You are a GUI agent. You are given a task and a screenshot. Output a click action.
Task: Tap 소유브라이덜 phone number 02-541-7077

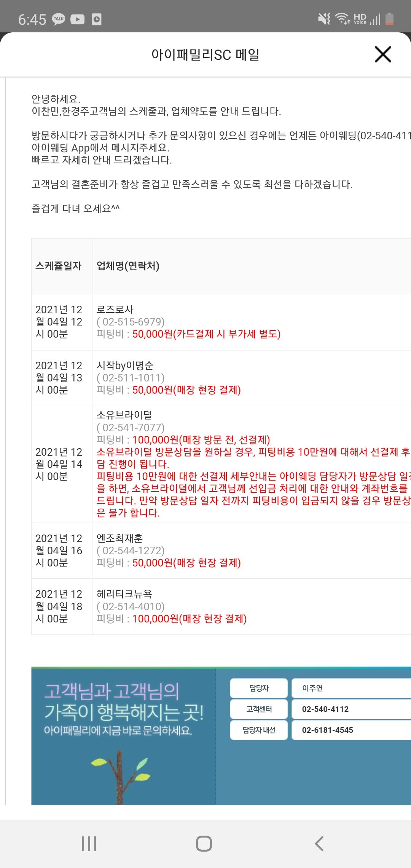coord(131,428)
